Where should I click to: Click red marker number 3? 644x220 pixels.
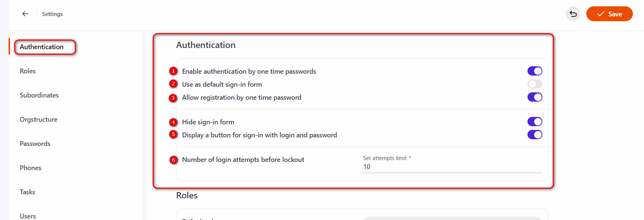(x=173, y=98)
